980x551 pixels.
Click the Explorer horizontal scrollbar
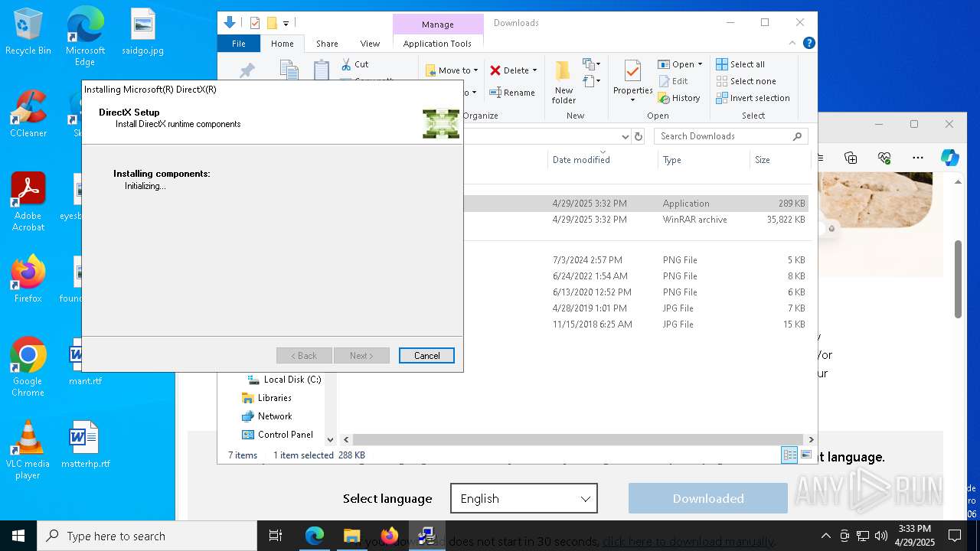tap(578, 439)
